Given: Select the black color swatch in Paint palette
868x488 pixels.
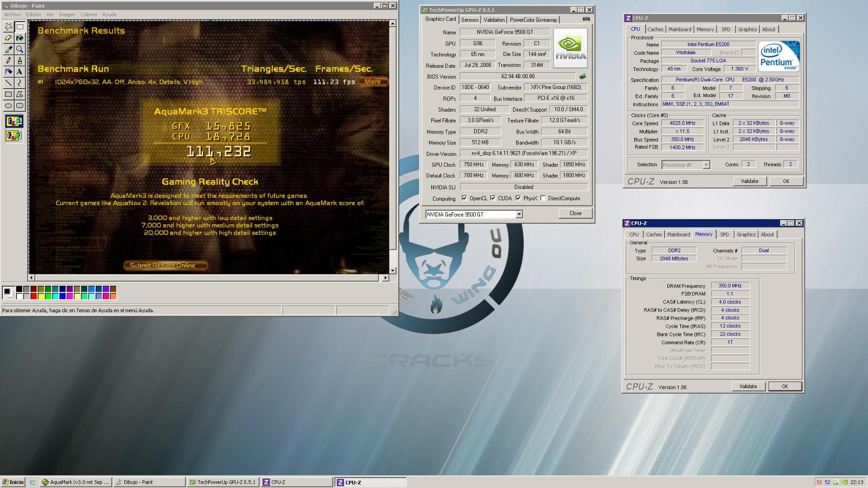Looking at the screenshot, I should tap(19, 289).
